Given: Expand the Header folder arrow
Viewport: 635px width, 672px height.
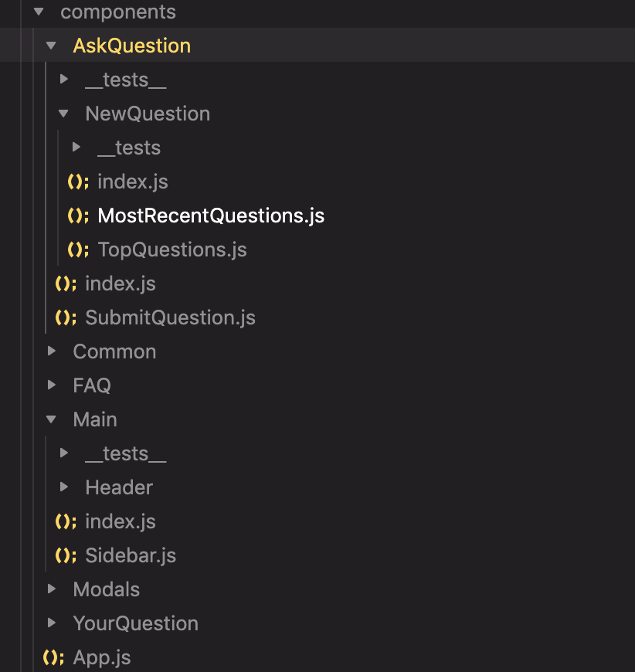Looking at the screenshot, I should pos(64,487).
